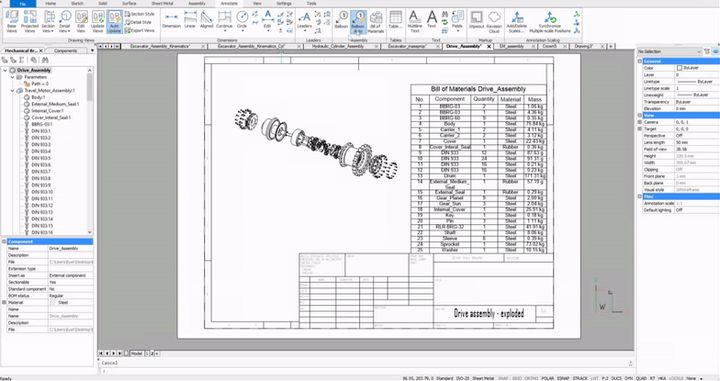Screen dimensions: 720x381
Task: Open the Section View dropdown arrow
Action: (52, 31)
